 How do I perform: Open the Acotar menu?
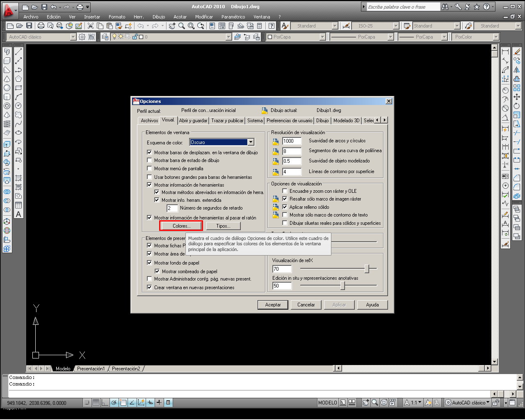coord(180,17)
